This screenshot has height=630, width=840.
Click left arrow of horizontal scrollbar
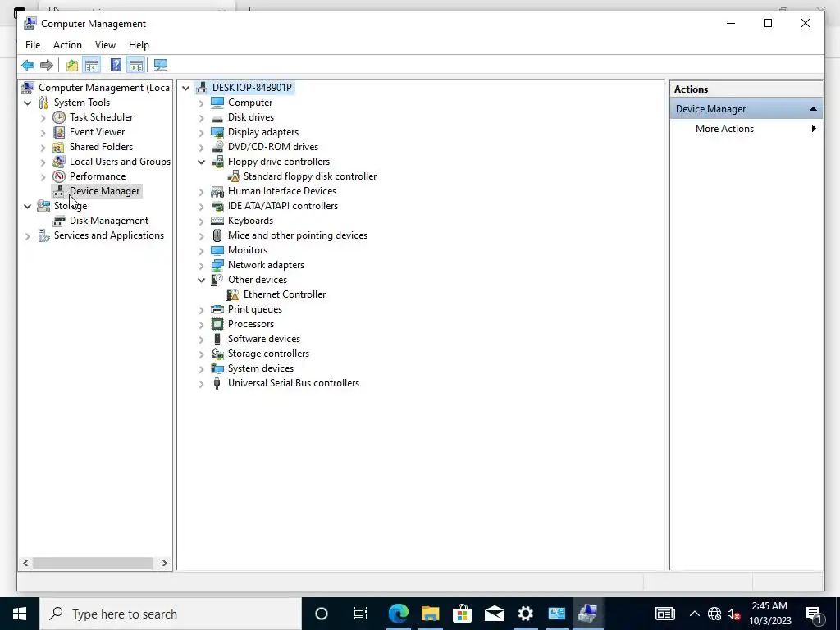click(25, 563)
